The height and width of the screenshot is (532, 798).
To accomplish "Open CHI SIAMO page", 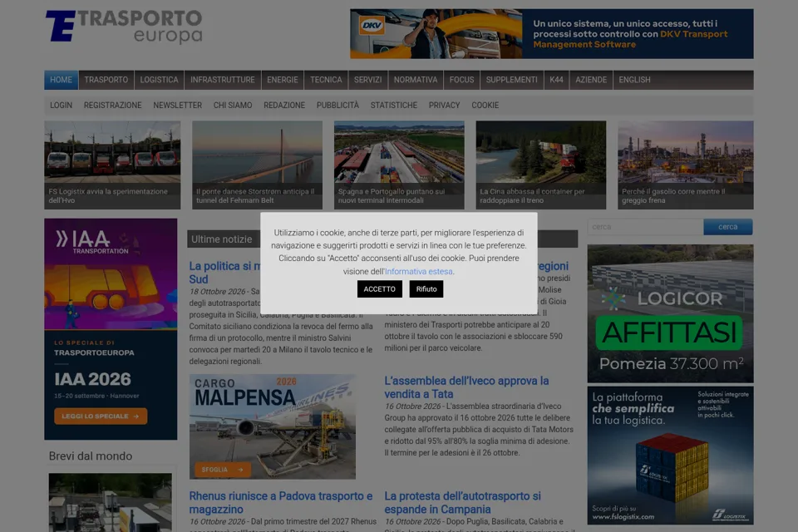I will click(233, 106).
